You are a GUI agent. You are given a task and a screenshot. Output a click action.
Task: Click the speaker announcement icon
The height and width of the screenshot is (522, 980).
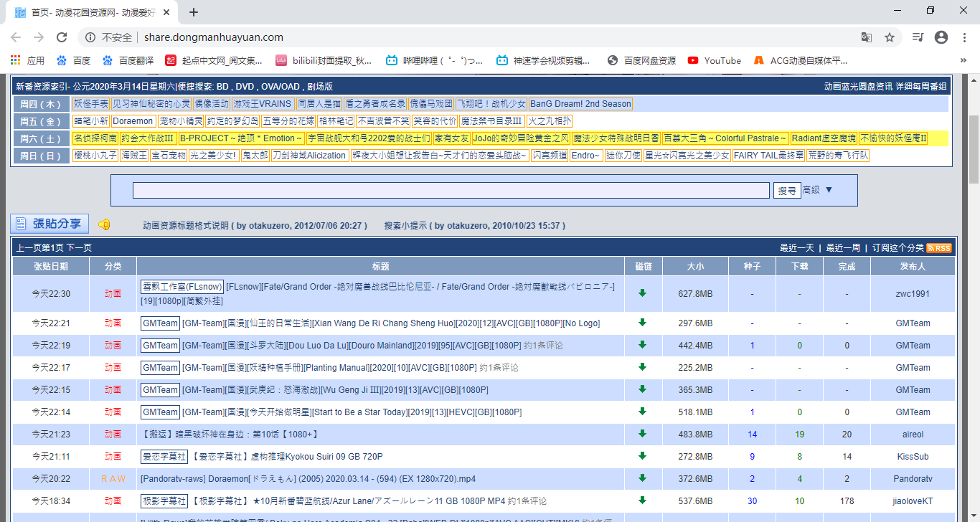(104, 224)
